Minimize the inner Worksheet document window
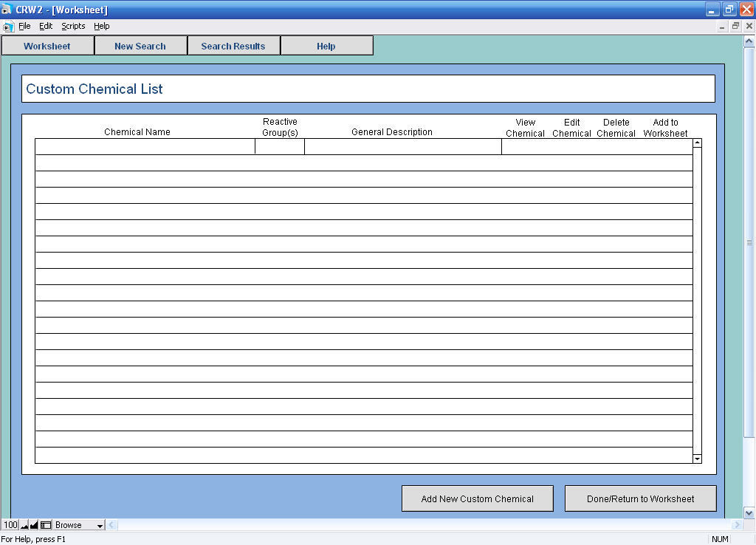Screen dimensions: 756x545 (x=722, y=26)
